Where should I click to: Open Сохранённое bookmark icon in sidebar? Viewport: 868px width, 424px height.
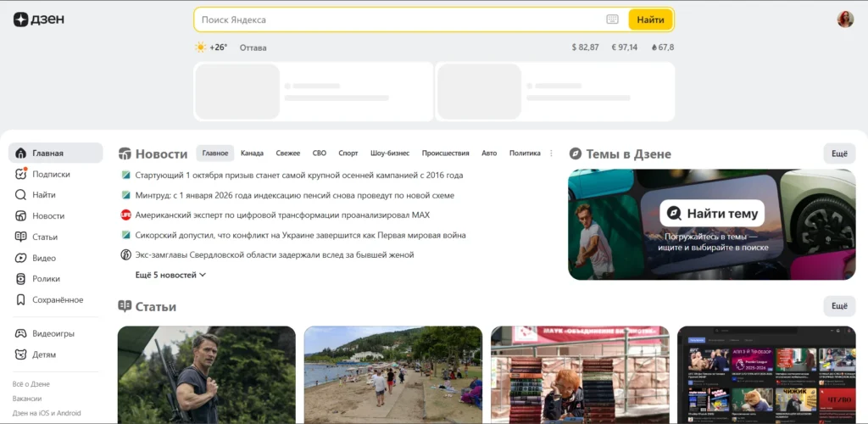click(x=20, y=300)
